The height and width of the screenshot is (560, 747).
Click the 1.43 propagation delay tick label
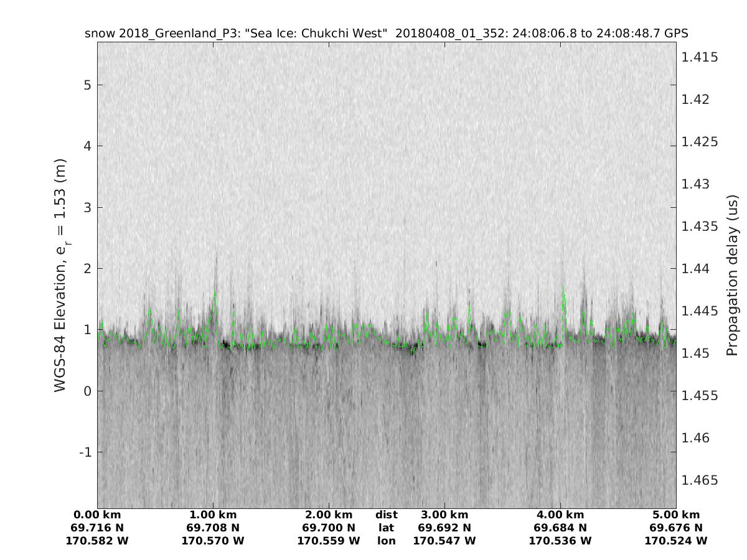[x=697, y=184]
